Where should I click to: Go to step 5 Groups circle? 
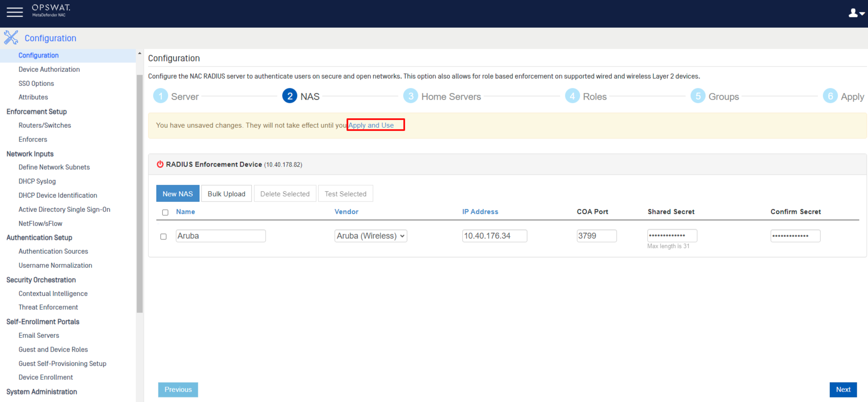point(698,96)
